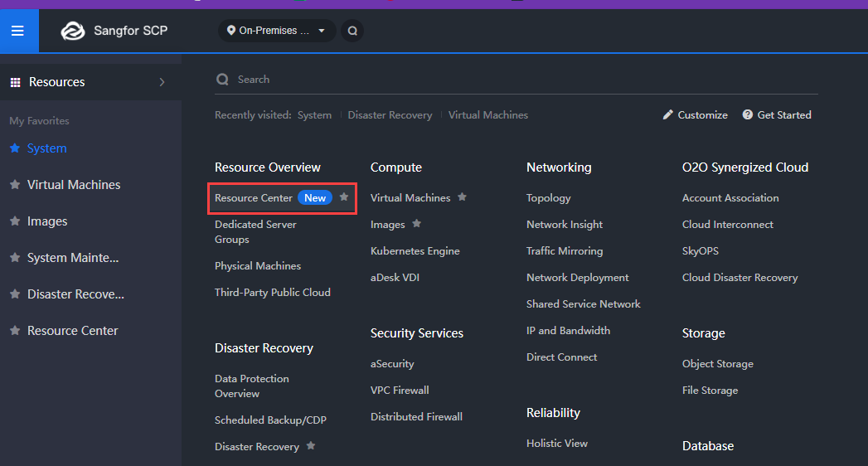Open IP and Bandwidth
Screen dimensions: 868x466
coord(569,331)
